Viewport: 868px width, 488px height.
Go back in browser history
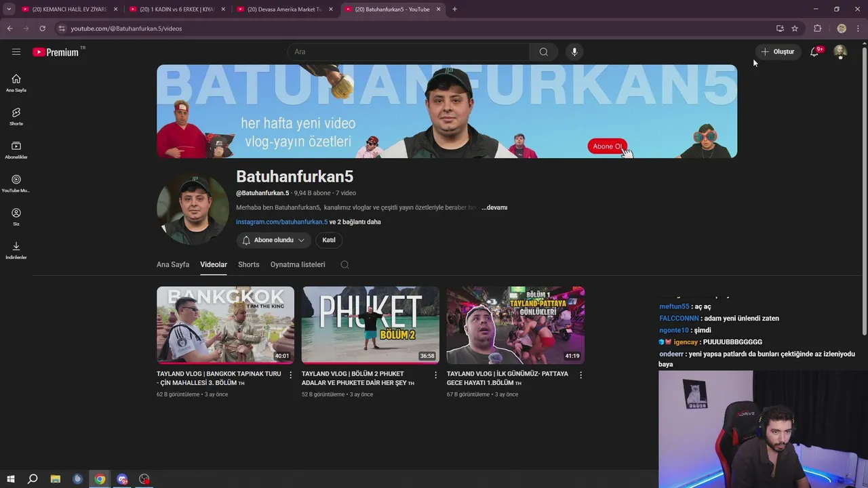point(9,28)
